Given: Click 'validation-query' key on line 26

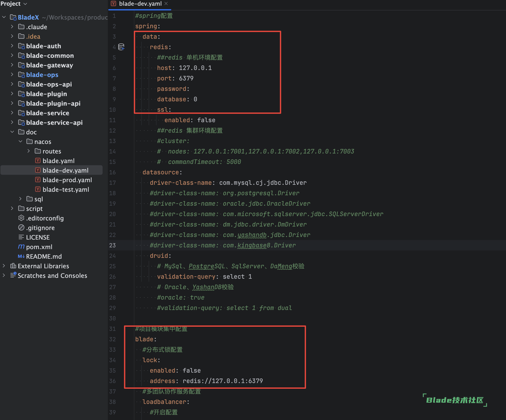Looking at the screenshot, I should [186, 277].
